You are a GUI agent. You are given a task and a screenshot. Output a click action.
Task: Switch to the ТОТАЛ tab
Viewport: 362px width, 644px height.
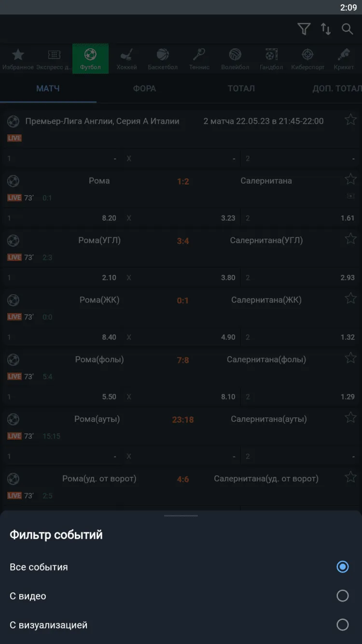(241, 88)
